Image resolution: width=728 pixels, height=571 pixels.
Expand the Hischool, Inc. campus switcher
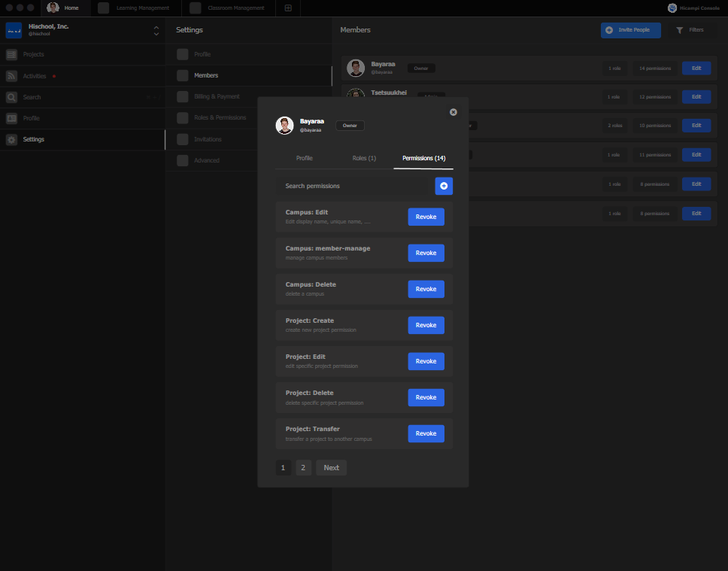(156, 31)
